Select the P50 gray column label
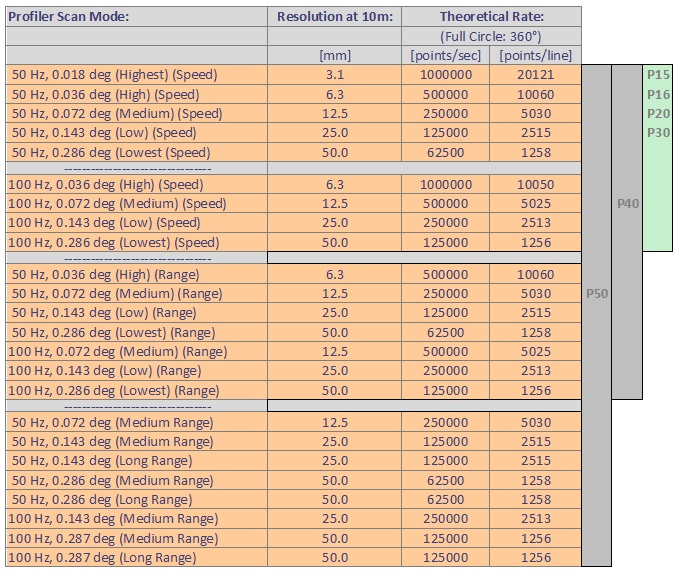 coord(596,294)
